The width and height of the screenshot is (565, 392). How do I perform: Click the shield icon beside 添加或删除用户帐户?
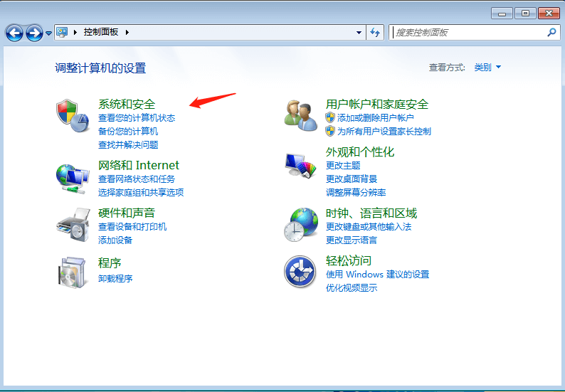coord(330,117)
